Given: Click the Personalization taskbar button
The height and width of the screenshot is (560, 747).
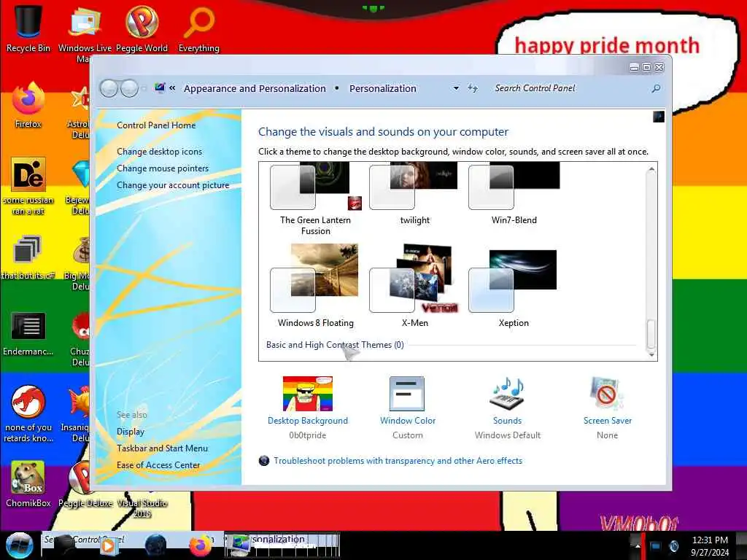Looking at the screenshot, I should (282, 545).
